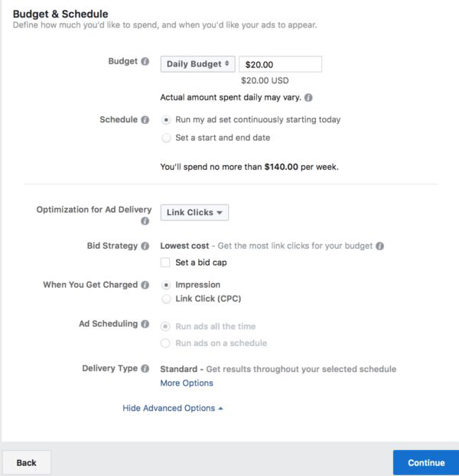Click the Bid Strategy info icon

[145, 246]
